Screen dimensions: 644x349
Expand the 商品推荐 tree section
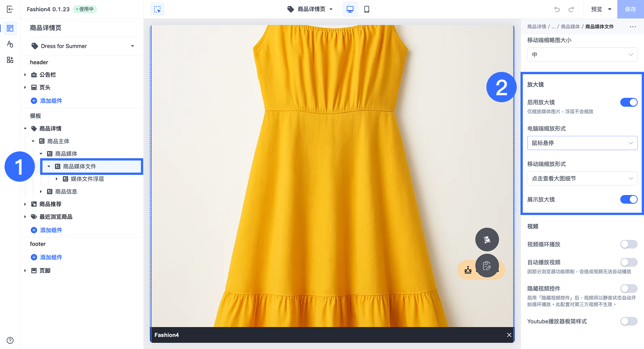click(25, 204)
